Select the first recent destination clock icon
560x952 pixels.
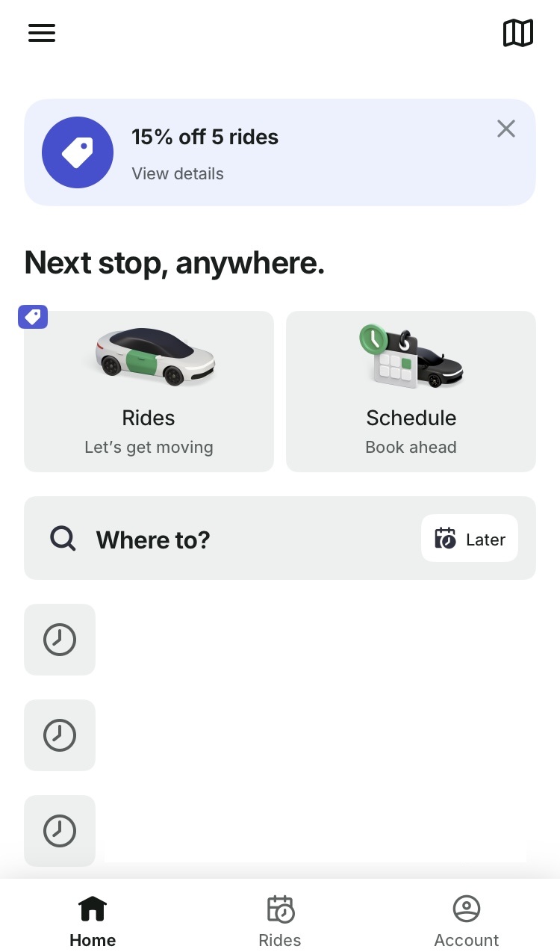point(60,640)
